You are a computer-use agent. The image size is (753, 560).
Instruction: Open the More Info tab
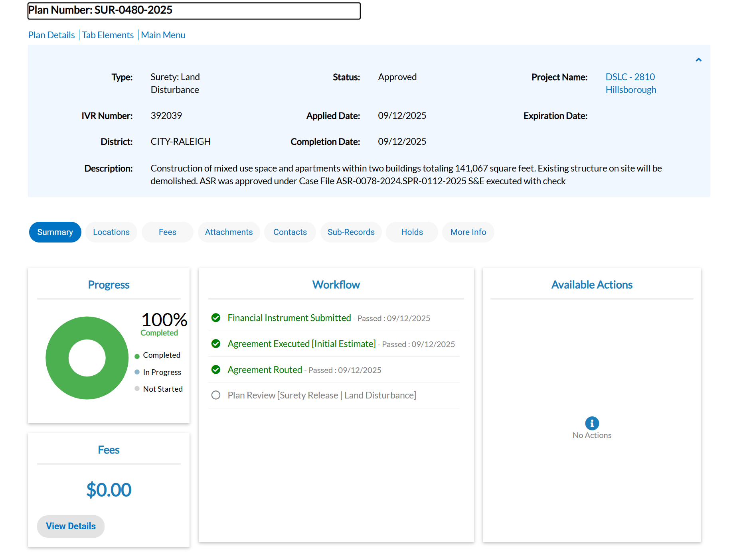(x=468, y=232)
